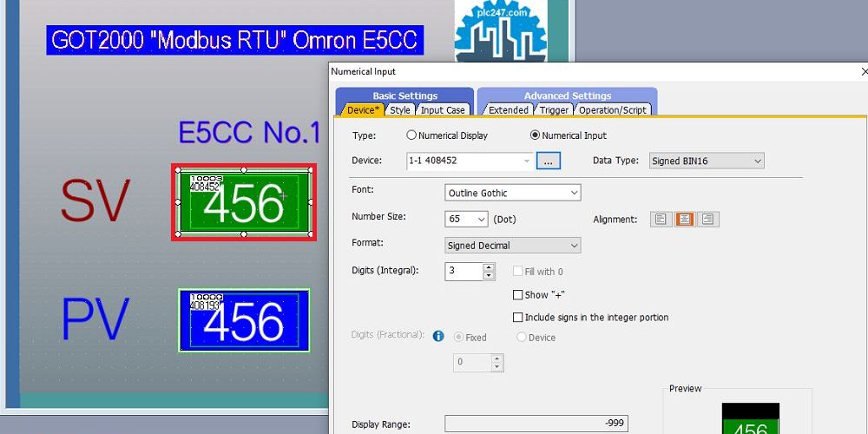Click the Basic Settings group header
The width and height of the screenshot is (868, 434).
[404, 95]
